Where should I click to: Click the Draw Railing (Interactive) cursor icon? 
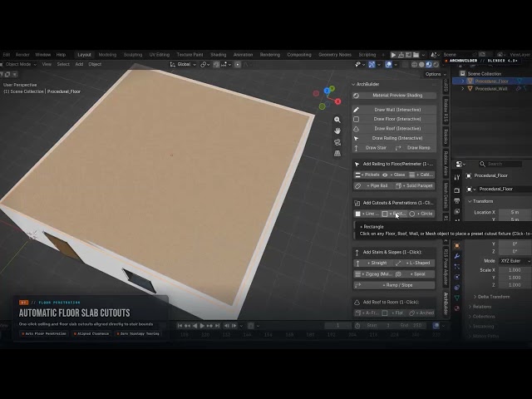[356, 138]
